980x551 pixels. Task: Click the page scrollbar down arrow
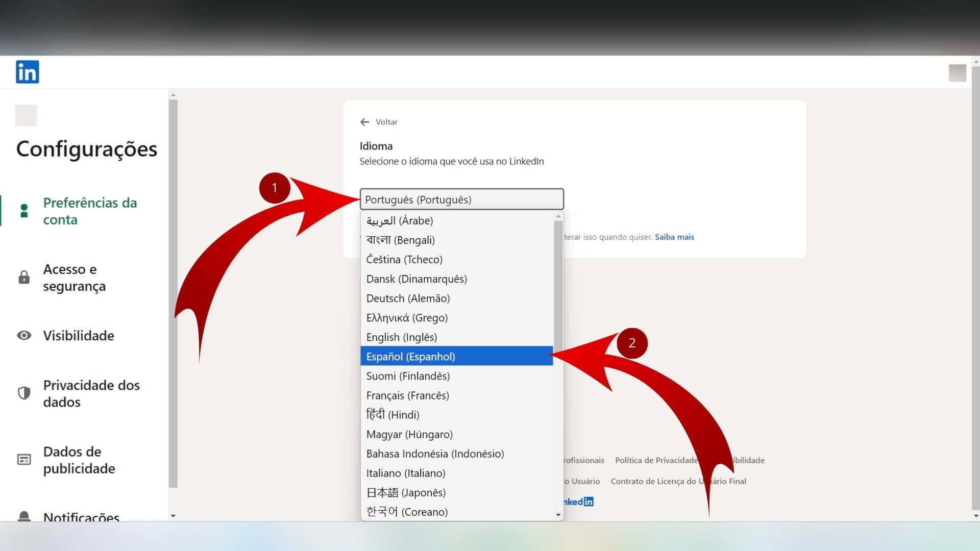(x=975, y=516)
